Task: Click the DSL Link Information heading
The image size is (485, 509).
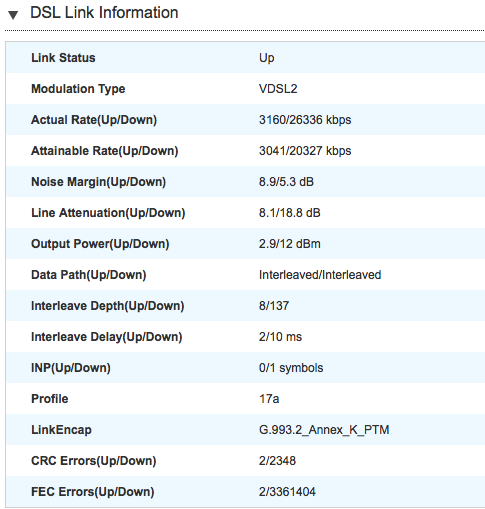Action: (x=104, y=13)
